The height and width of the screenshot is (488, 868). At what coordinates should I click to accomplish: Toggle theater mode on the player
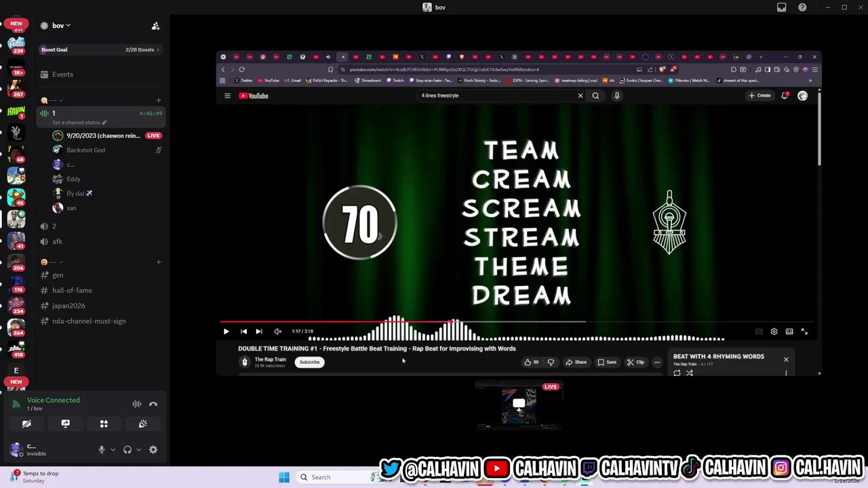[789, 331]
